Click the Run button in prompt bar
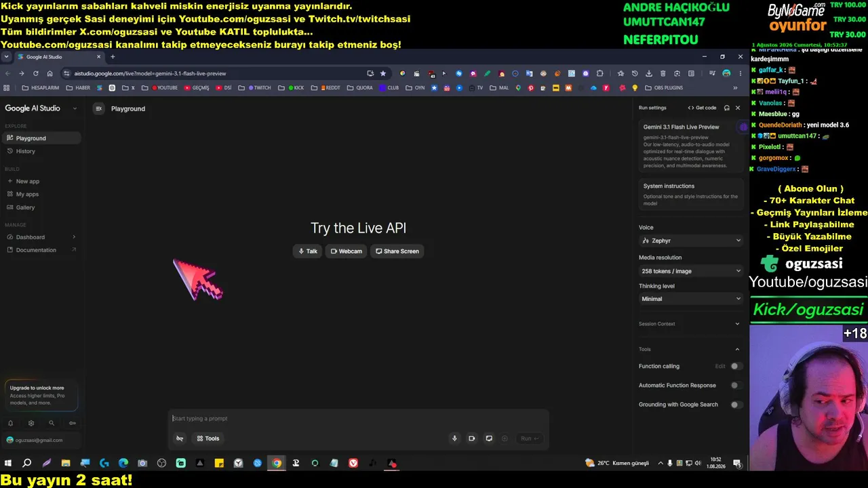The height and width of the screenshot is (488, 868). pyautogui.click(x=530, y=439)
